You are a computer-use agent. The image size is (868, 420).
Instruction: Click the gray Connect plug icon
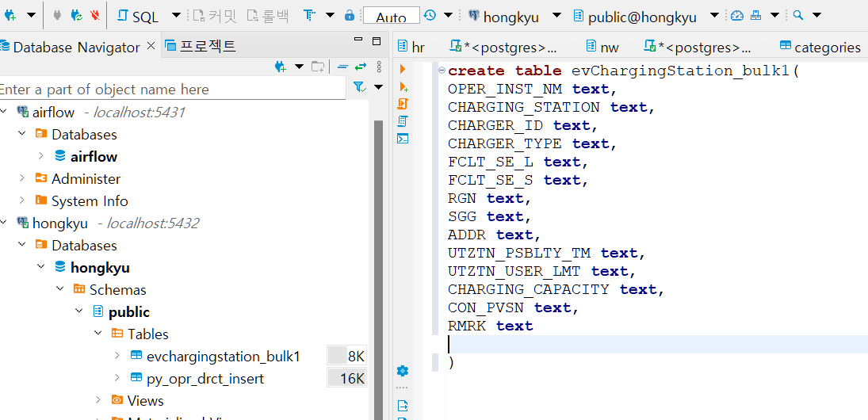tap(56, 16)
